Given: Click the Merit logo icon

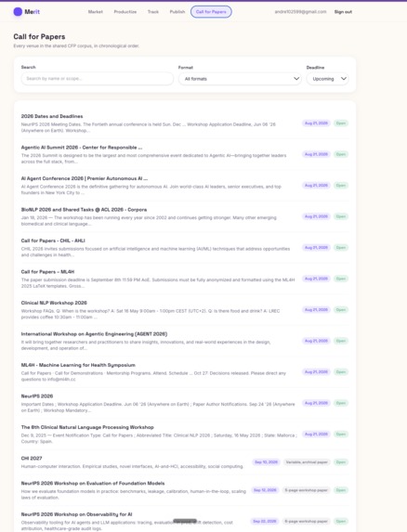Looking at the screenshot, I should click(18, 12).
